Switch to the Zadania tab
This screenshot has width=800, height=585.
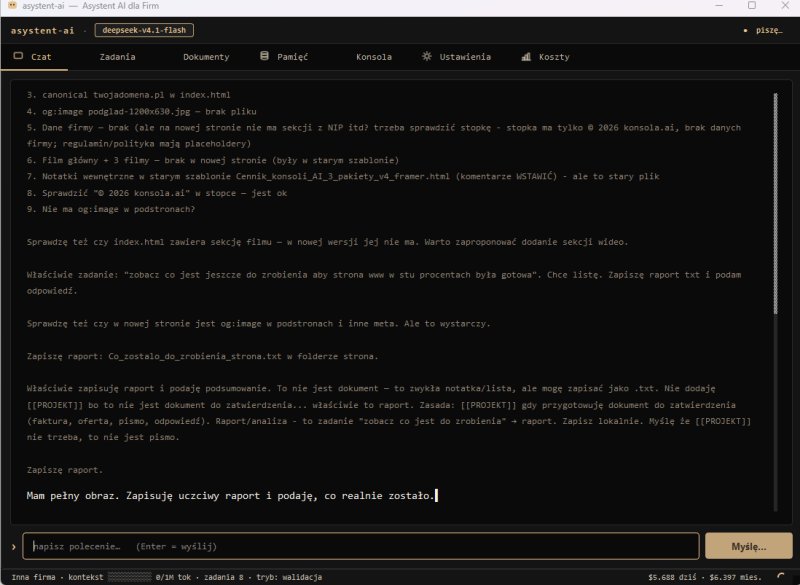click(x=117, y=57)
